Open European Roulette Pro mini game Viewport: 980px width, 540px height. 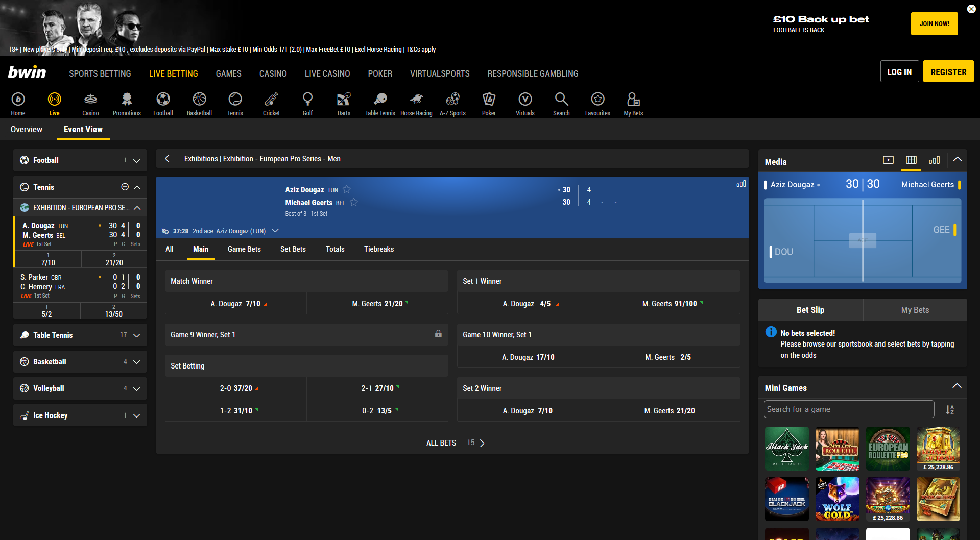[888, 449]
